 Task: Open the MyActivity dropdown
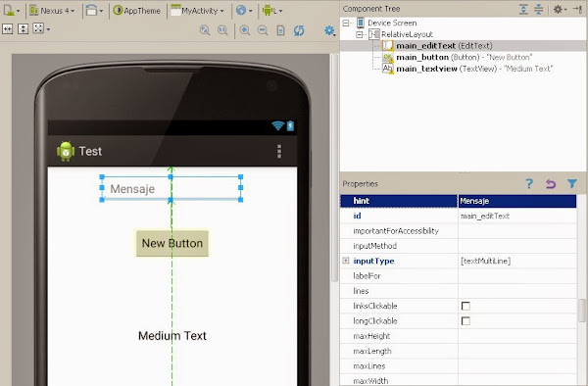click(x=198, y=11)
